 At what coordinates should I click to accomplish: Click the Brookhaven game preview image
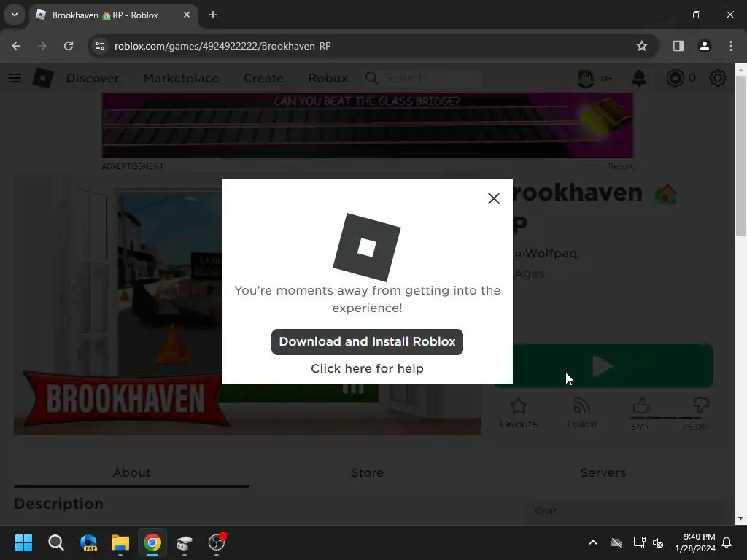tap(247, 305)
